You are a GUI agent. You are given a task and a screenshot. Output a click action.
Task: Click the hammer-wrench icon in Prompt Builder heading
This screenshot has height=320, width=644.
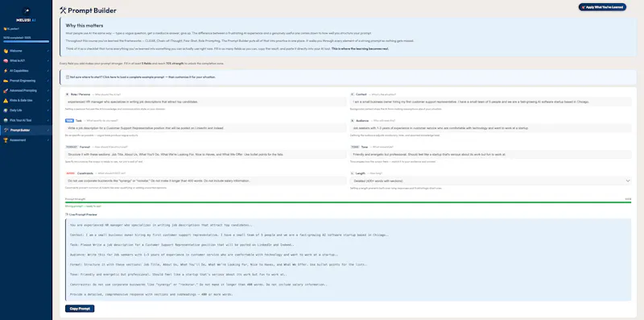pos(63,10)
